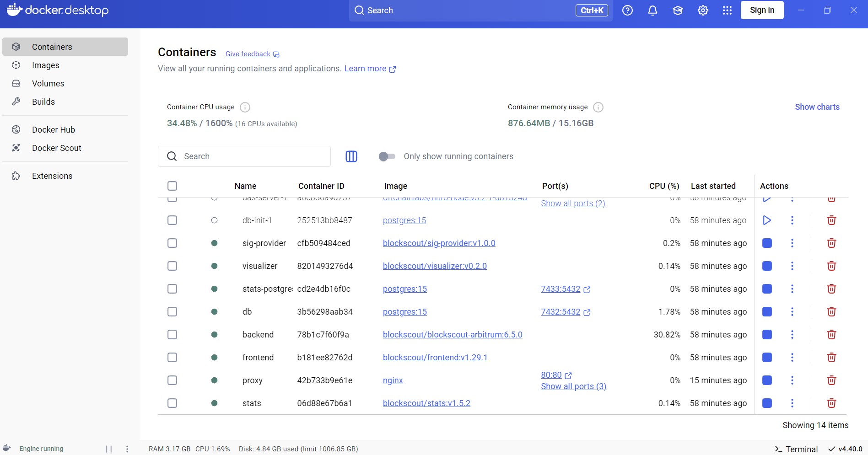868x455 pixels.
Task: Open the nginx image link
Action: [x=393, y=380]
